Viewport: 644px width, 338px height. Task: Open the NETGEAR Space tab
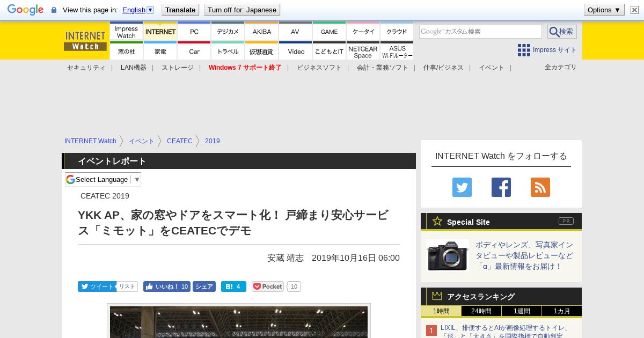(363, 51)
